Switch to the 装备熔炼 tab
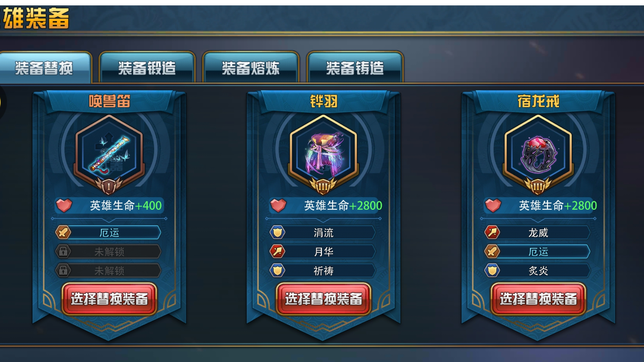 coord(251,68)
